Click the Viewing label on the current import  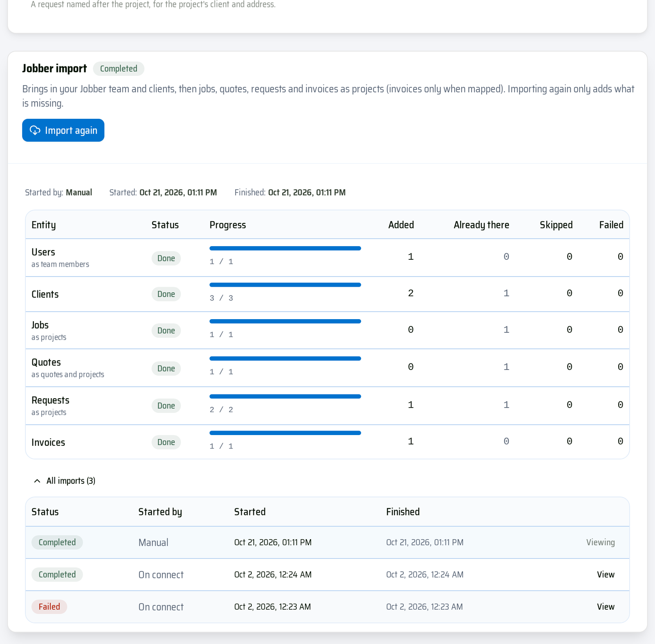coord(600,542)
